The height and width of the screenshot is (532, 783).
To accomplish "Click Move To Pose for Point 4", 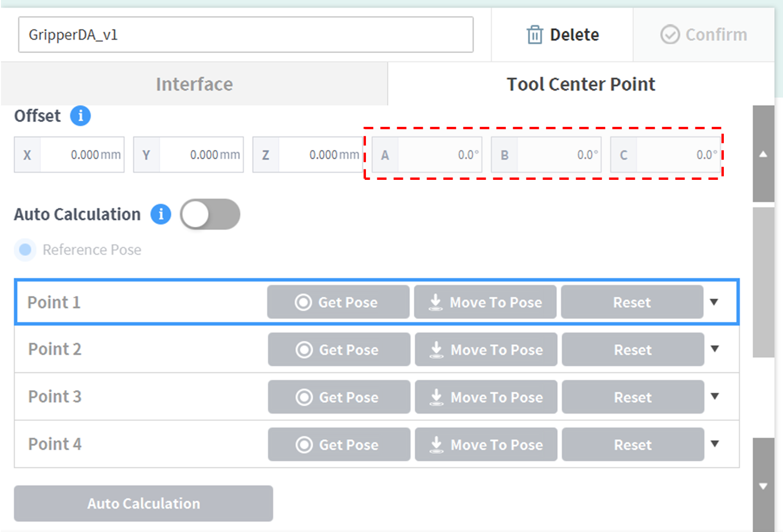I will pos(486,444).
